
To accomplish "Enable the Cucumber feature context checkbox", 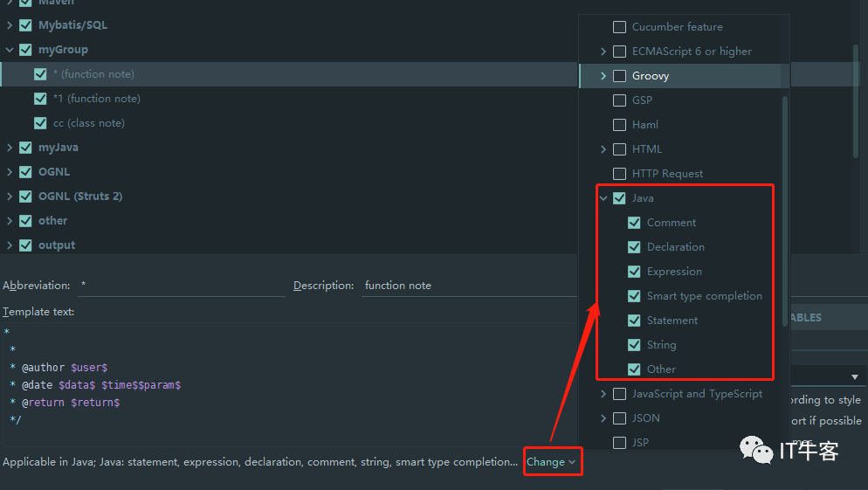I will coord(619,27).
